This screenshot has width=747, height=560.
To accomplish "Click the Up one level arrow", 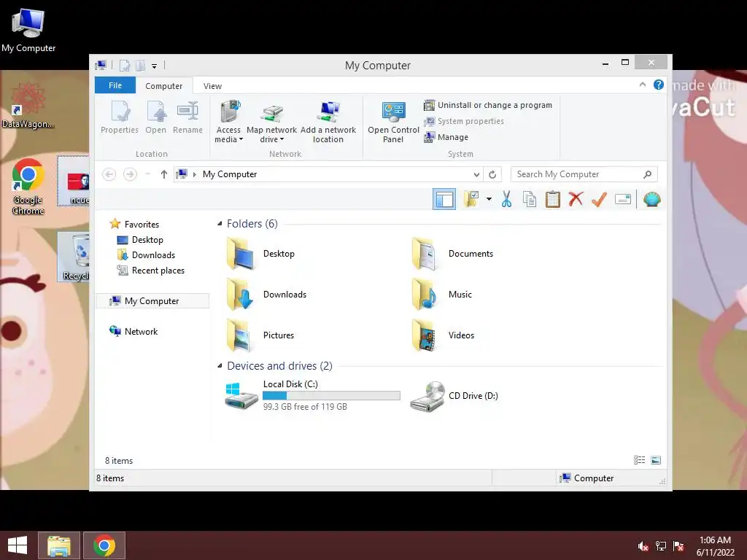I will (164, 174).
